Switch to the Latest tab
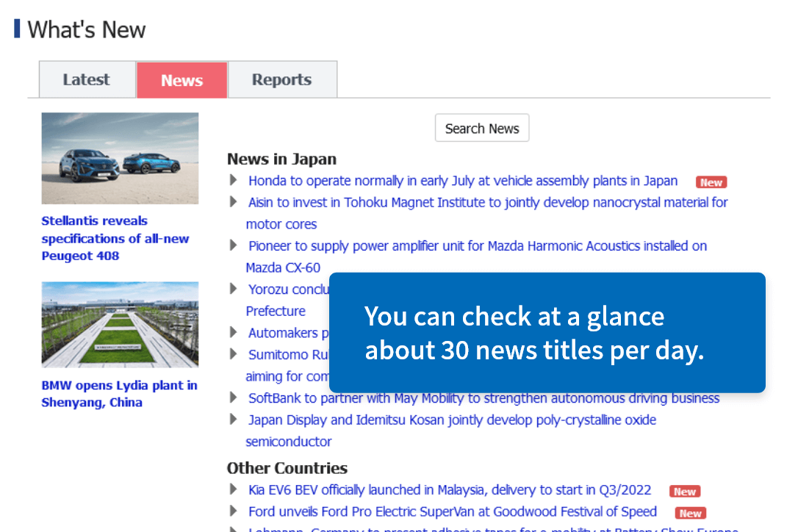The image size is (798, 532). 87,79
